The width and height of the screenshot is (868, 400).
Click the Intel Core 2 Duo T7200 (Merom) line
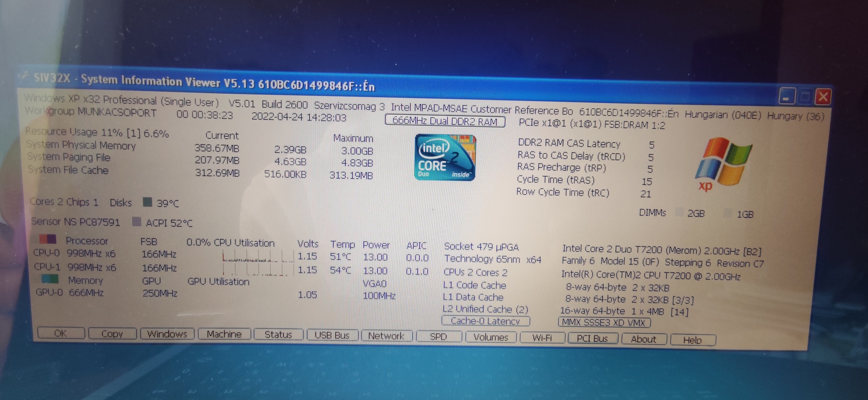662,250
